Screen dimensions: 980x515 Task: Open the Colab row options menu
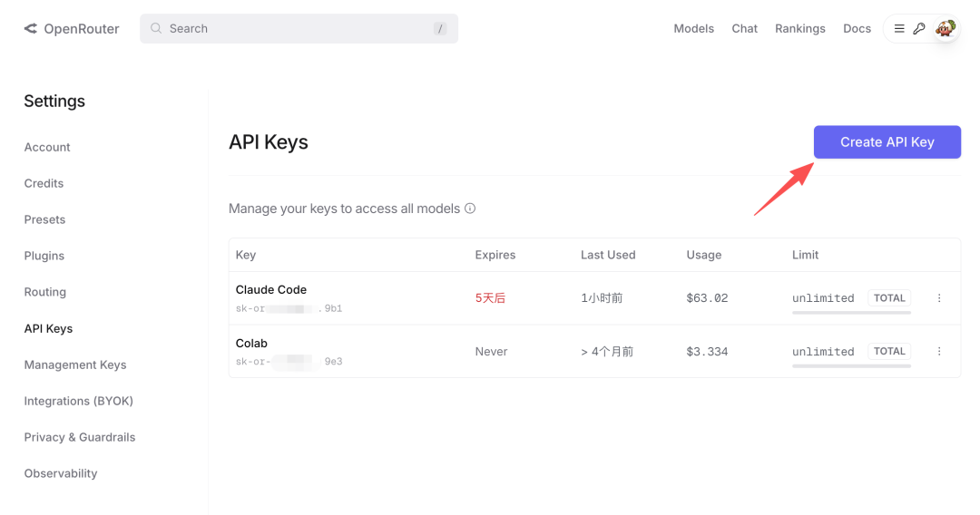pyautogui.click(x=939, y=352)
